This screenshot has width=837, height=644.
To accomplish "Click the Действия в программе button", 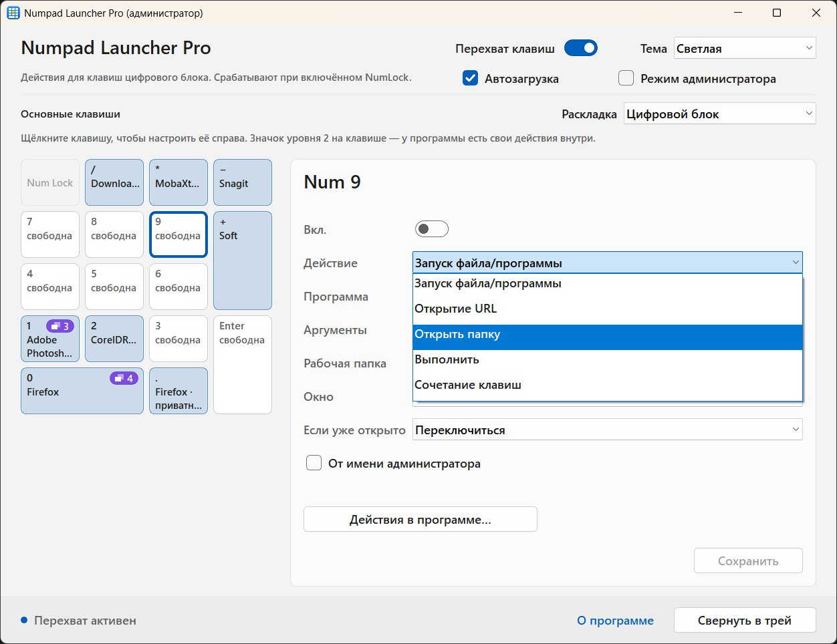I will coord(421,519).
